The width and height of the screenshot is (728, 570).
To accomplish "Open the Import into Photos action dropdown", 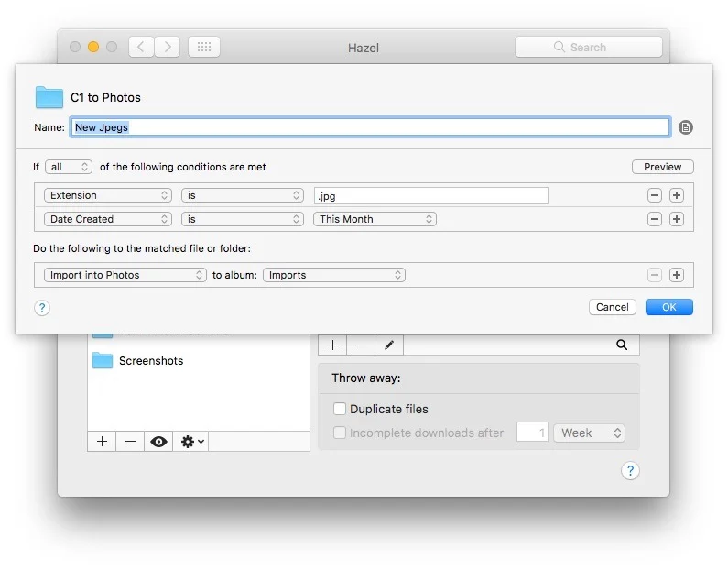I will pos(125,275).
